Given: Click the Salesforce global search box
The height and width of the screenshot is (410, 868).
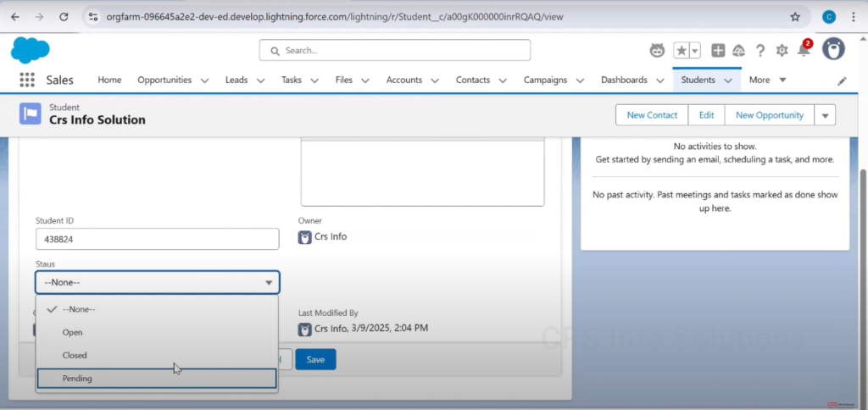Looking at the screenshot, I should click(x=395, y=51).
